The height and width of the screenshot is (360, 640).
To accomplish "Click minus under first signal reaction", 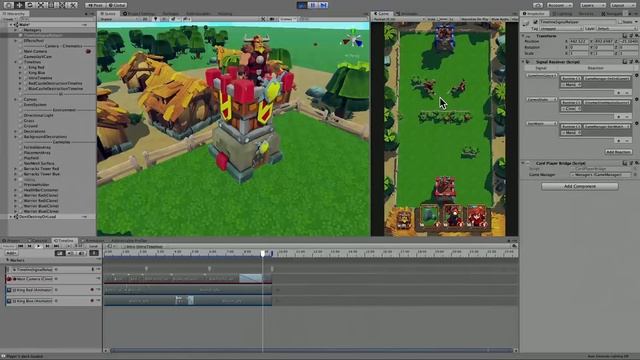I will [628, 92].
